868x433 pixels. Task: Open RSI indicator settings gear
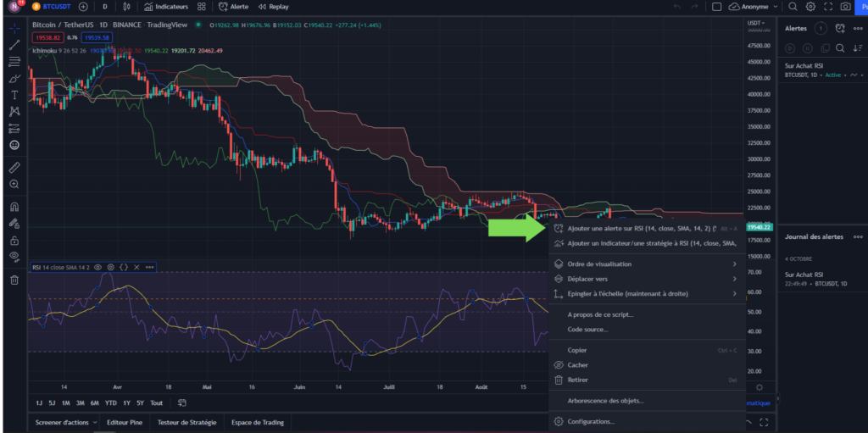(111, 267)
